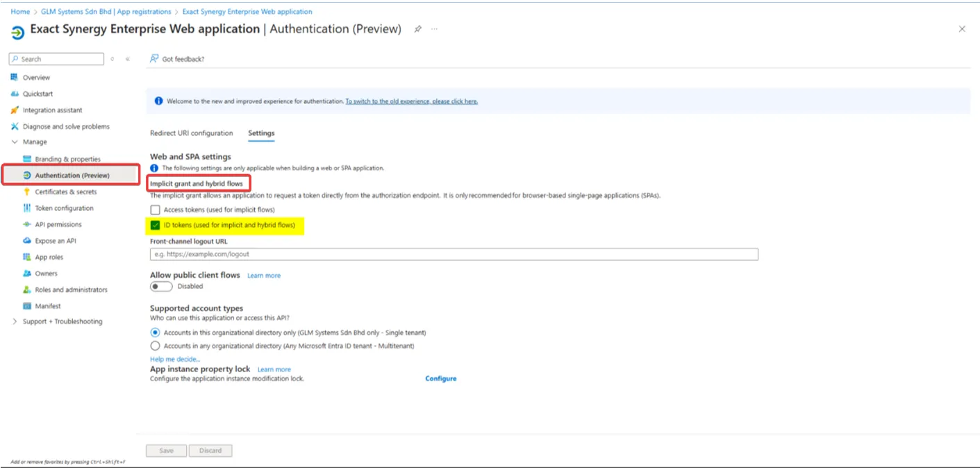Screen dimensions: 980x468
Task: Click the Expose an API cloud icon
Action: [x=27, y=241]
